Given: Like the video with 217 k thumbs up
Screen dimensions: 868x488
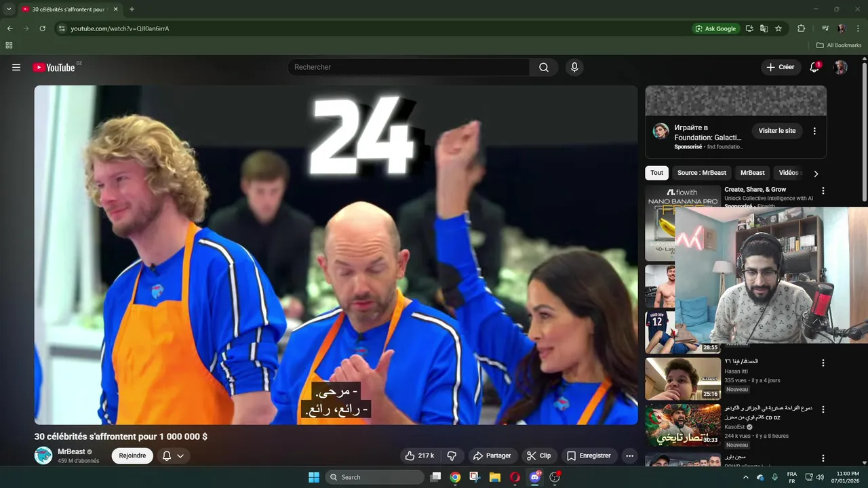Looking at the screenshot, I should click(419, 455).
